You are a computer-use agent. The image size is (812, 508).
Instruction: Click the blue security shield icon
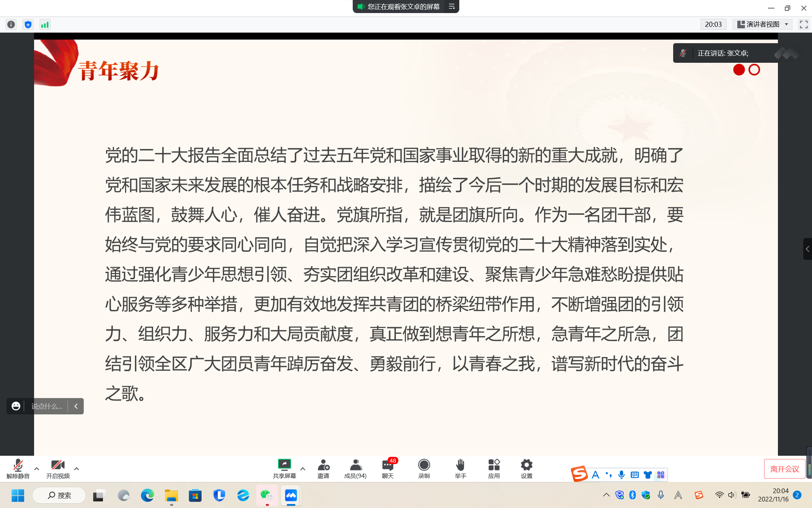(x=28, y=24)
